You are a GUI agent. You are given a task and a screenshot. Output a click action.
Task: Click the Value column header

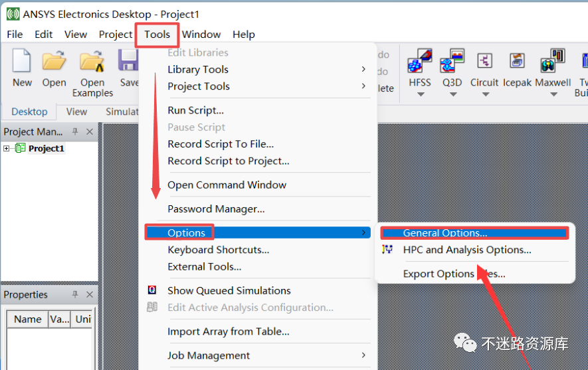click(60, 319)
